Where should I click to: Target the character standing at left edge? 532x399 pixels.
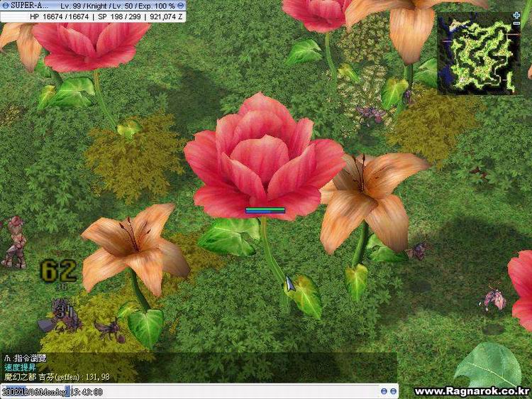pyautogui.click(x=13, y=242)
